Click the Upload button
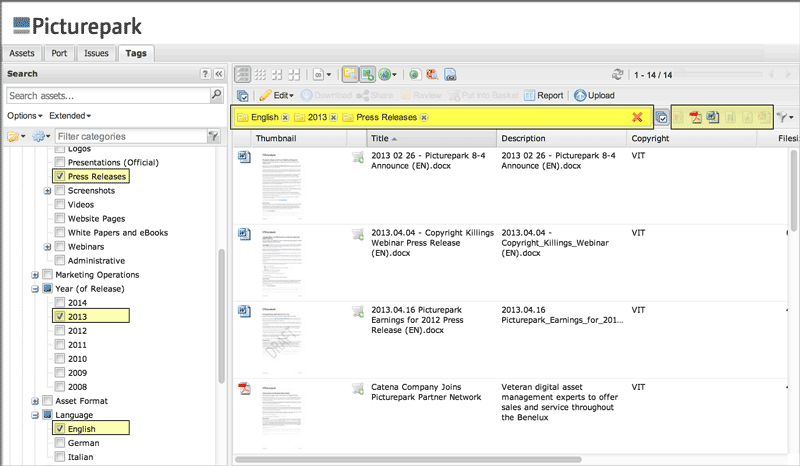Screen dimensions: 800x466 click(x=594, y=95)
